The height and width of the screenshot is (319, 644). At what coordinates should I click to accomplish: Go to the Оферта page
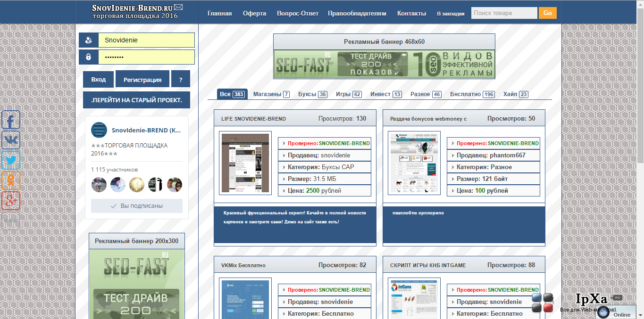pos(254,13)
